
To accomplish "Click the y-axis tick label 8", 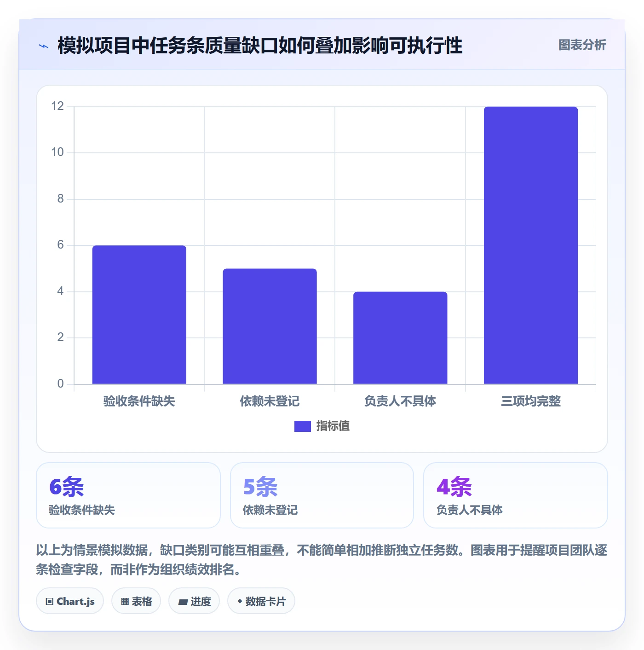I will 61,199.
